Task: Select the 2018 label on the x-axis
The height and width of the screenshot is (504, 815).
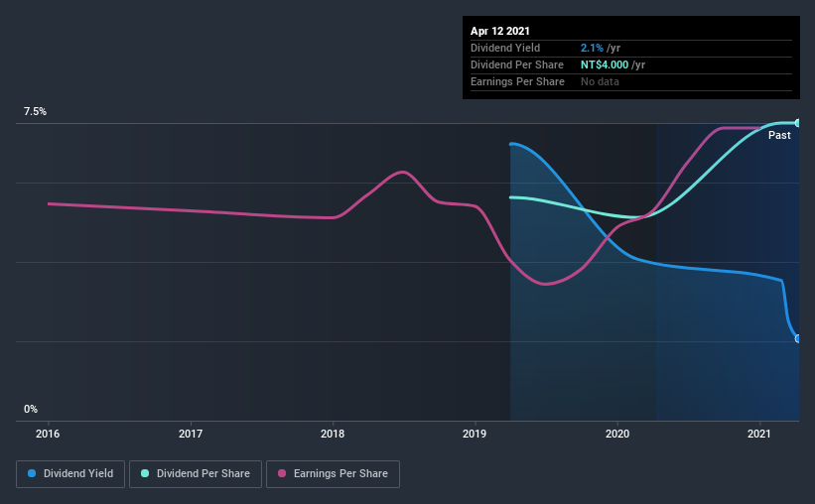Action: [333, 434]
